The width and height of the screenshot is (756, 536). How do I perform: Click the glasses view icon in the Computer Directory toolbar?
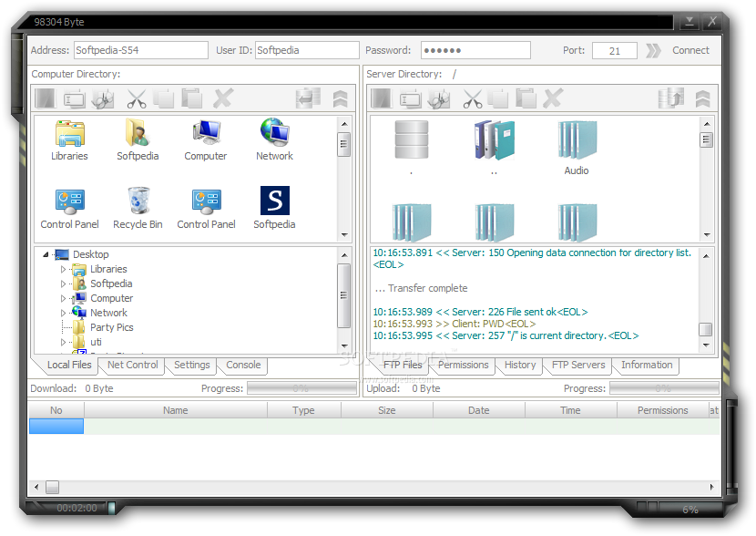coord(103,98)
